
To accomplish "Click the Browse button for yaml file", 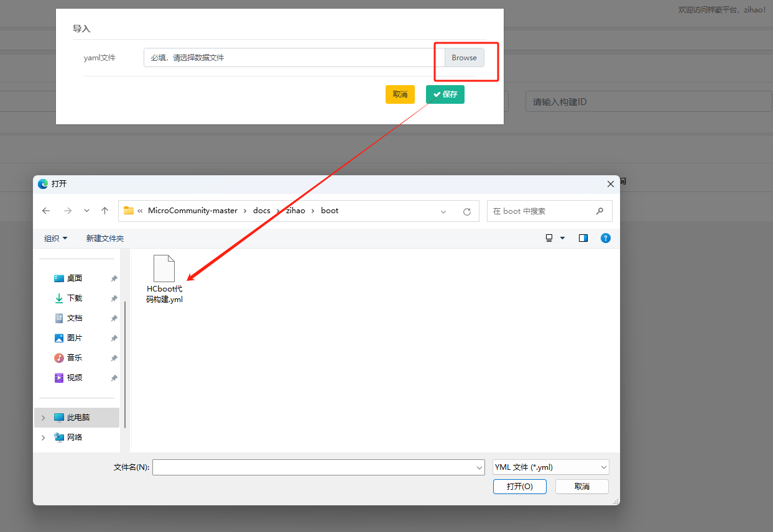I will [464, 58].
